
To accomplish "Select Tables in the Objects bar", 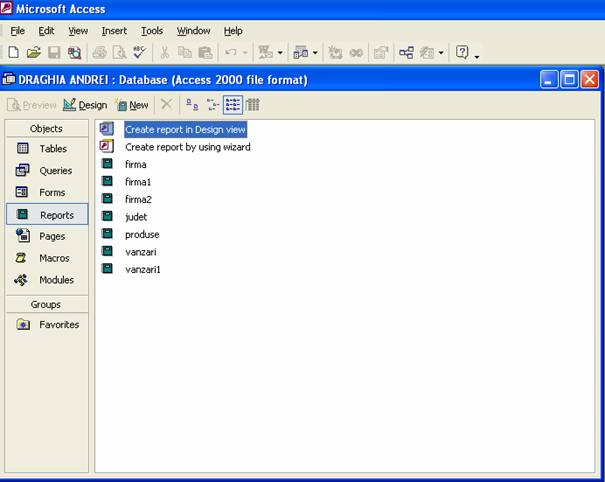I will tap(53, 148).
